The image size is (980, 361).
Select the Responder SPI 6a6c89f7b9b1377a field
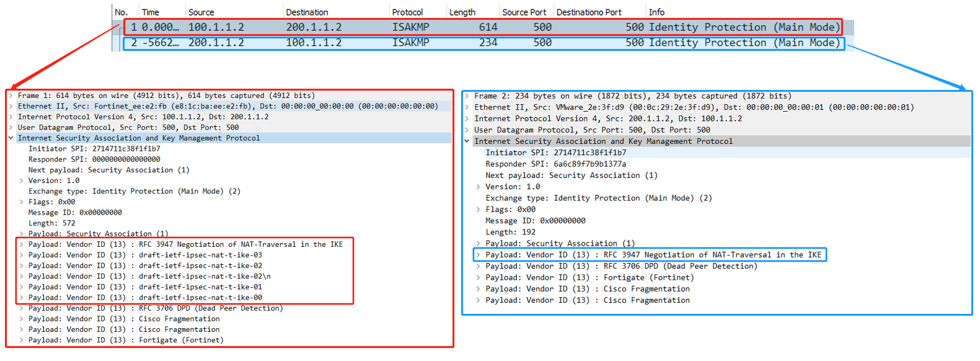pyautogui.click(x=555, y=164)
